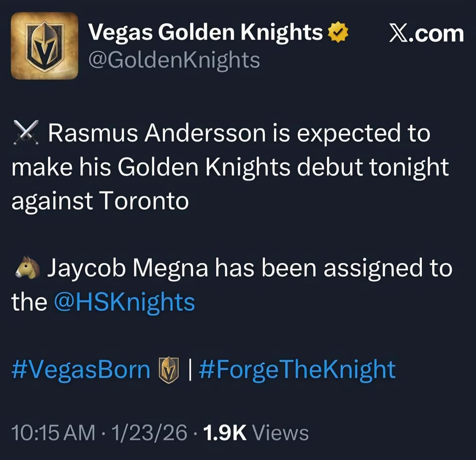
Task: Open the Golden Knights profile avatar
Action: (x=44, y=46)
